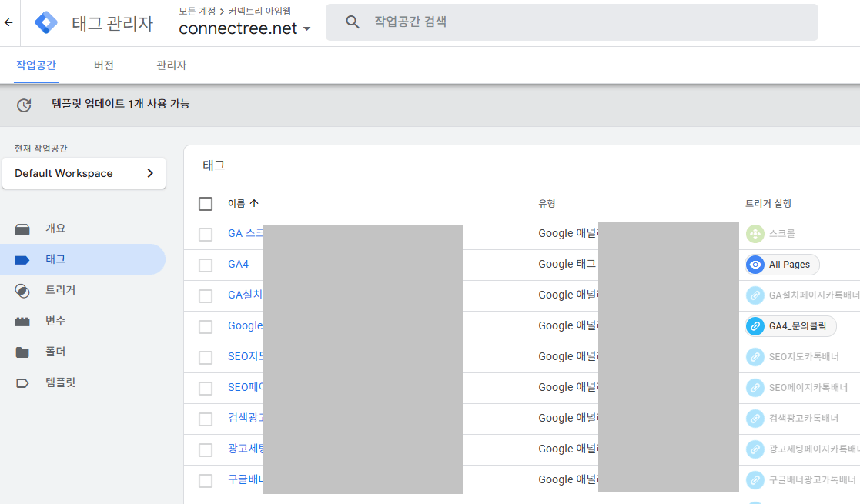
Task: Click the SEO지도카톡배너 trigger label text
Action: click(x=804, y=356)
